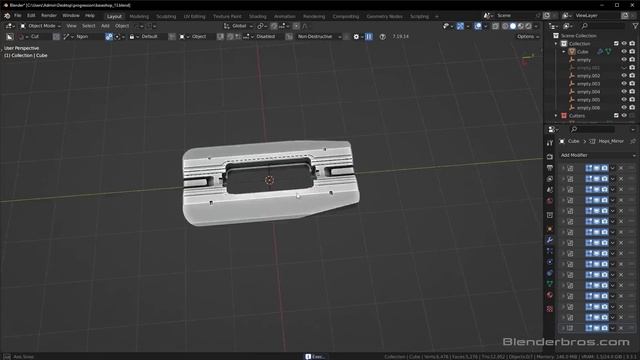Switch to the Shading workspace tab

pos(258,16)
